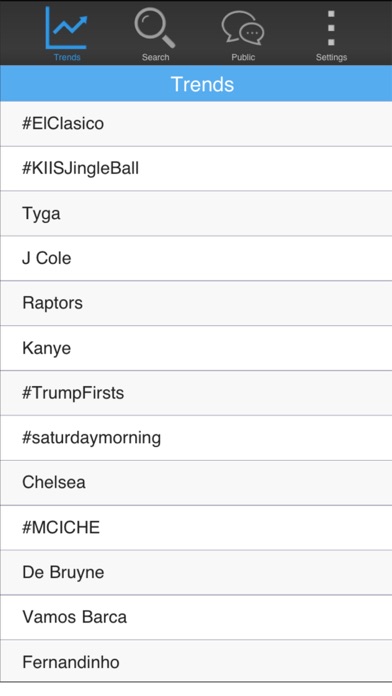Image resolution: width=392 pixels, height=696 pixels.
Task: Open the #TrumpFirsts hashtag
Action: pos(196,393)
